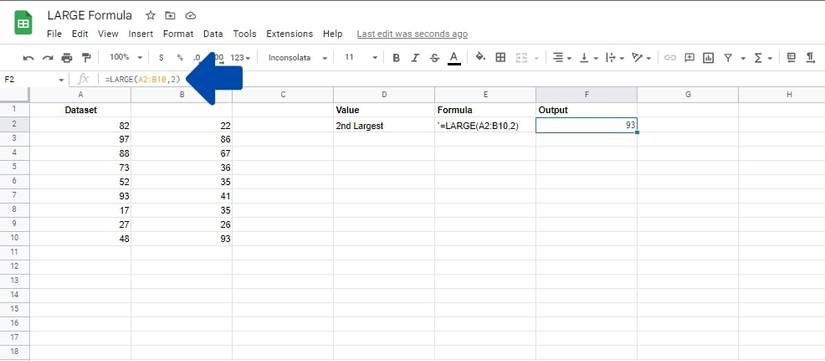The image size is (825, 361).
Task: Select the Dataset header cell
Action: (80, 111)
